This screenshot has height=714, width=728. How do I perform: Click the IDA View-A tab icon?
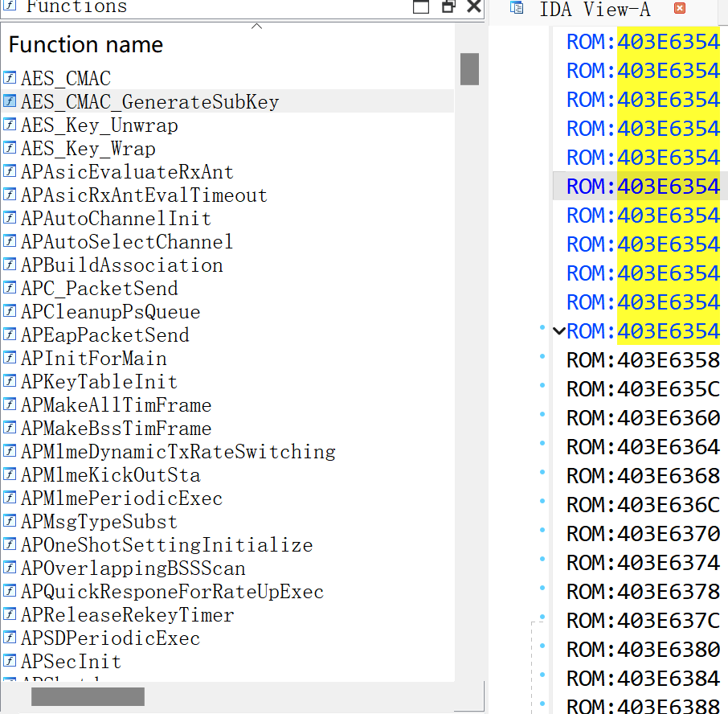click(517, 9)
